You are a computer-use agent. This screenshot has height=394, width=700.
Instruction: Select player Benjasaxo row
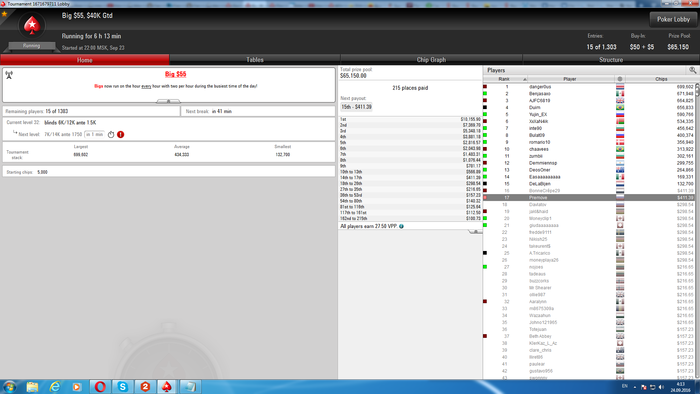[589, 94]
